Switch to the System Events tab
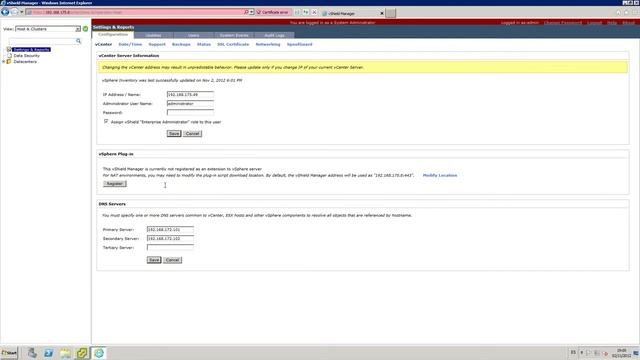The image size is (640, 360). coord(234,35)
